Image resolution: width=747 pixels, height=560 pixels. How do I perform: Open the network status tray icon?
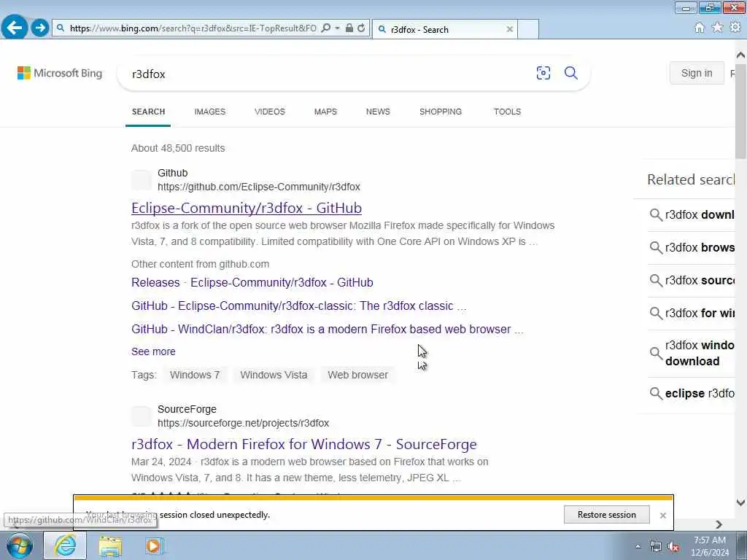[656, 547]
